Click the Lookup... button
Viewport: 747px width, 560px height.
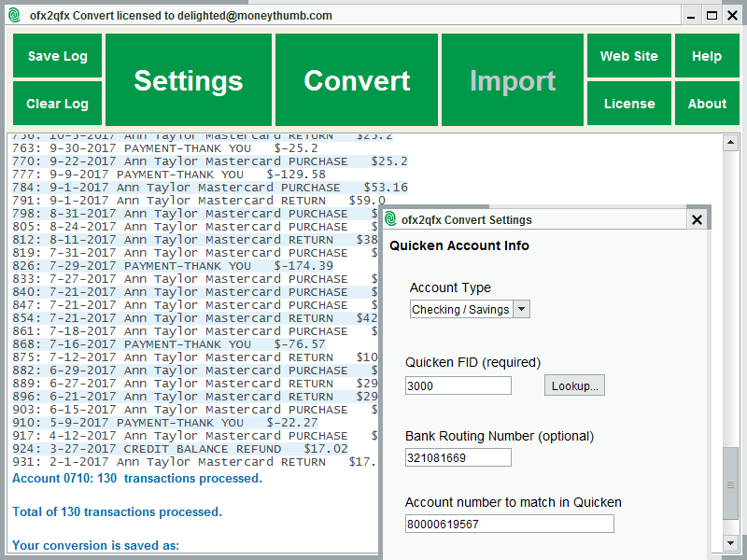coord(574,385)
